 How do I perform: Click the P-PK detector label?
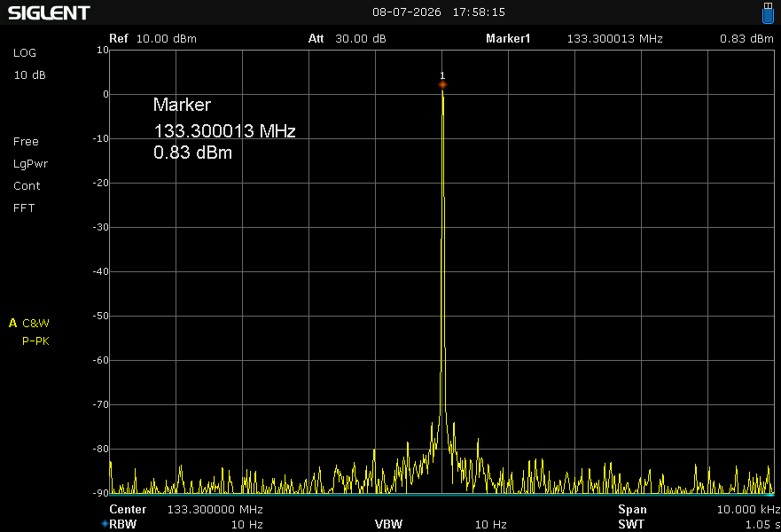click(x=35, y=341)
